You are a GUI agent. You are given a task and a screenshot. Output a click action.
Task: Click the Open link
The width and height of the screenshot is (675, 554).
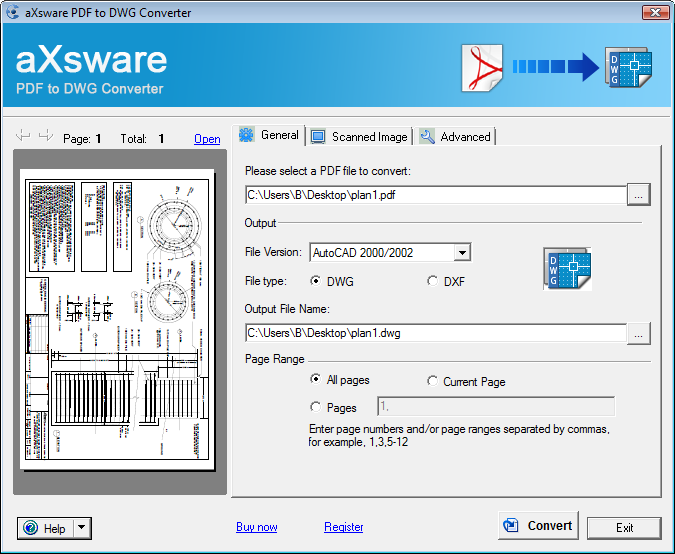[207, 139]
